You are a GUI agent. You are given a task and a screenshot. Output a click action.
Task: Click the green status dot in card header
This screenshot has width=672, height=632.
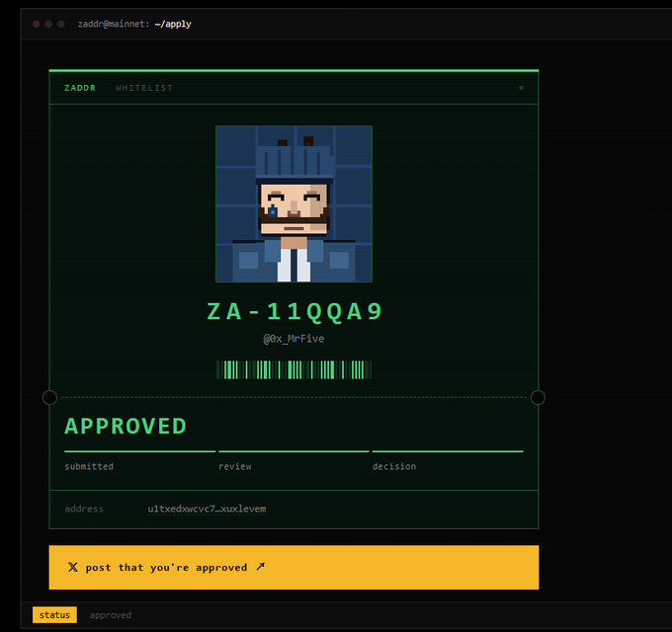pyautogui.click(x=521, y=88)
